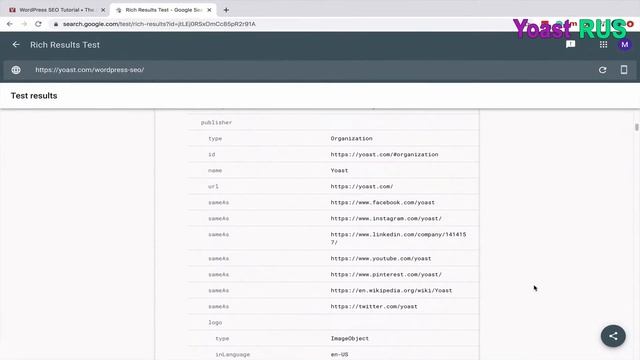Screen dimensions: 640x360
Task: Click the 'inLanguage' row label
Action: click(x=233, y=354)
